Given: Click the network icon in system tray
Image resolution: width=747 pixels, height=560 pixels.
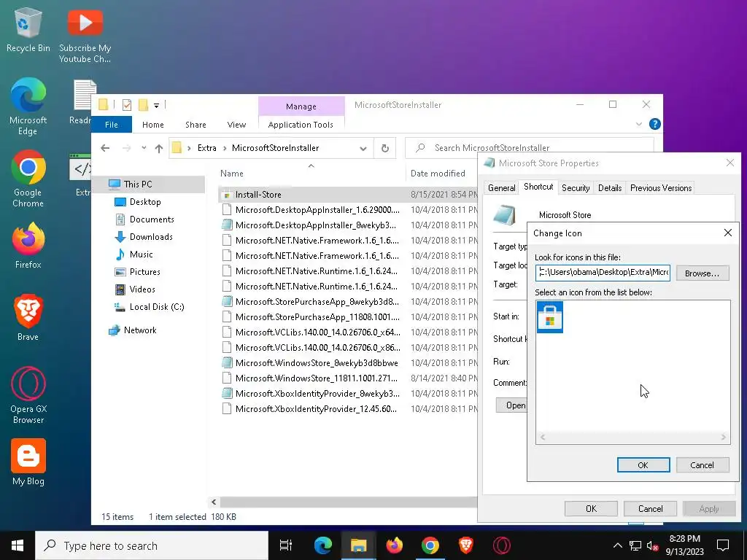Looking at the screenshot, I should point(635,545).
